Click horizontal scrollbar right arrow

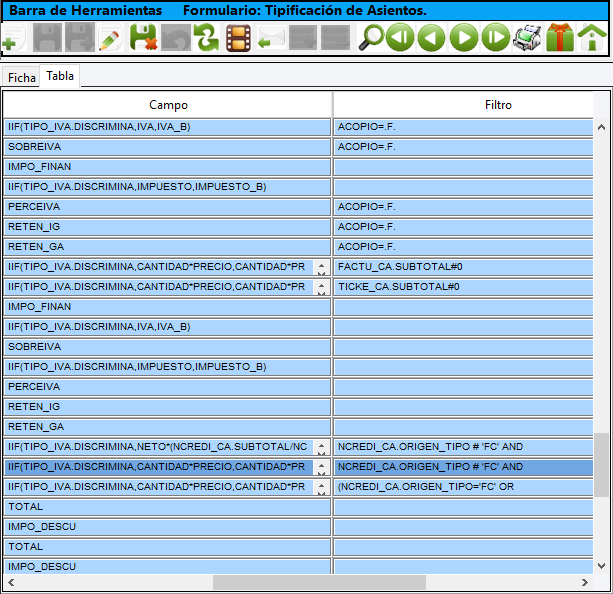[x=584, y=582]
